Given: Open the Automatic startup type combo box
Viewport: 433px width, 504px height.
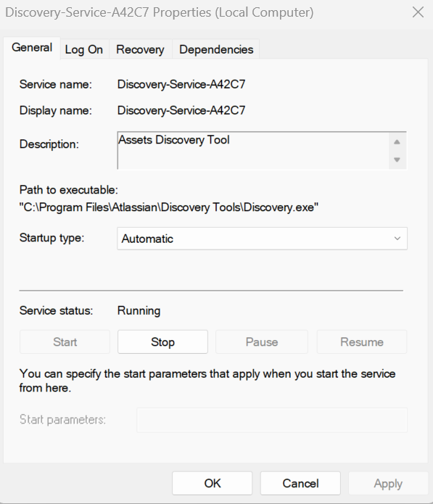Looking at the screenshot, I should (x=262, y=239).
